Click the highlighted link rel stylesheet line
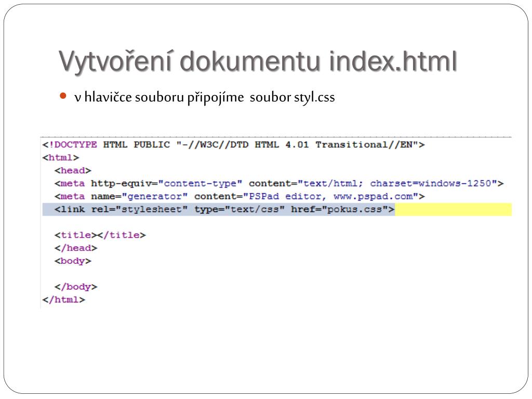Screen dimensions: 532x399 coord(277,209)
